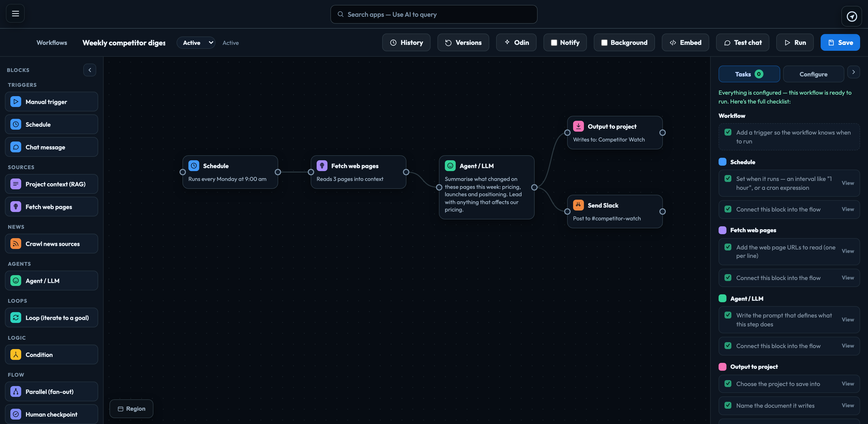The width and height of the screenshot is (868, 424).
Task: Click the Parallel fan-out icon
Action: click(16, 391)
